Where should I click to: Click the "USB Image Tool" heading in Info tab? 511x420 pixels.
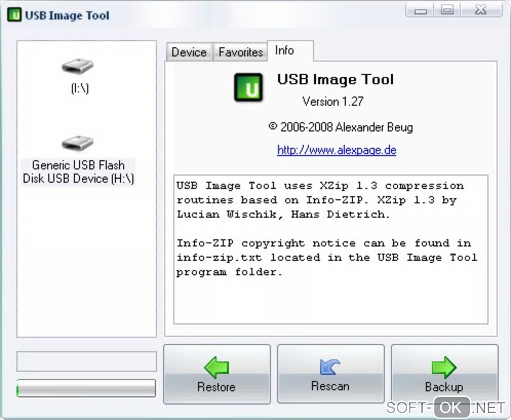pyautogui.click(x=335, y=79)
